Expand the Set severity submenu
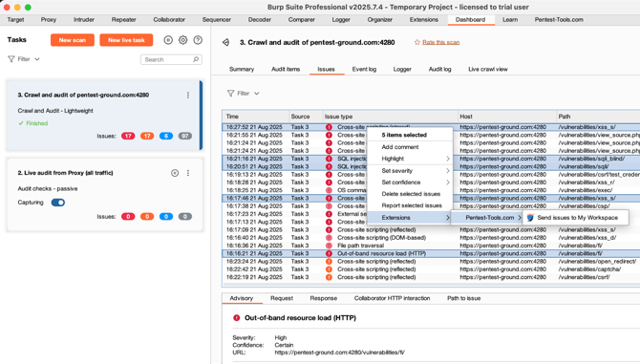The height and width of the screenshot is (364, 640). click(410, 171)
